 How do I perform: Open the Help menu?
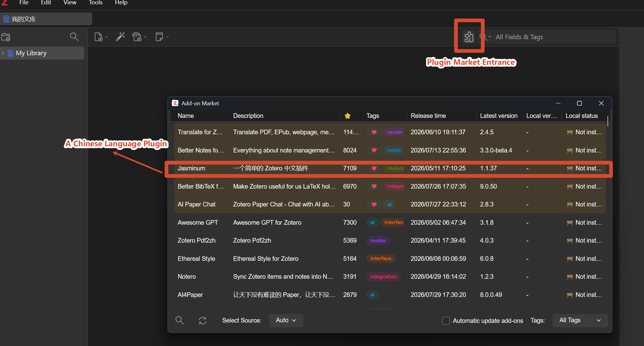click(121, 3)
